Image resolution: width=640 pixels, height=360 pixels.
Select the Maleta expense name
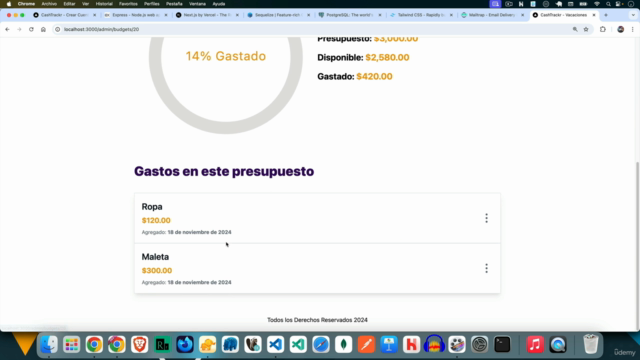pos(155,257)
